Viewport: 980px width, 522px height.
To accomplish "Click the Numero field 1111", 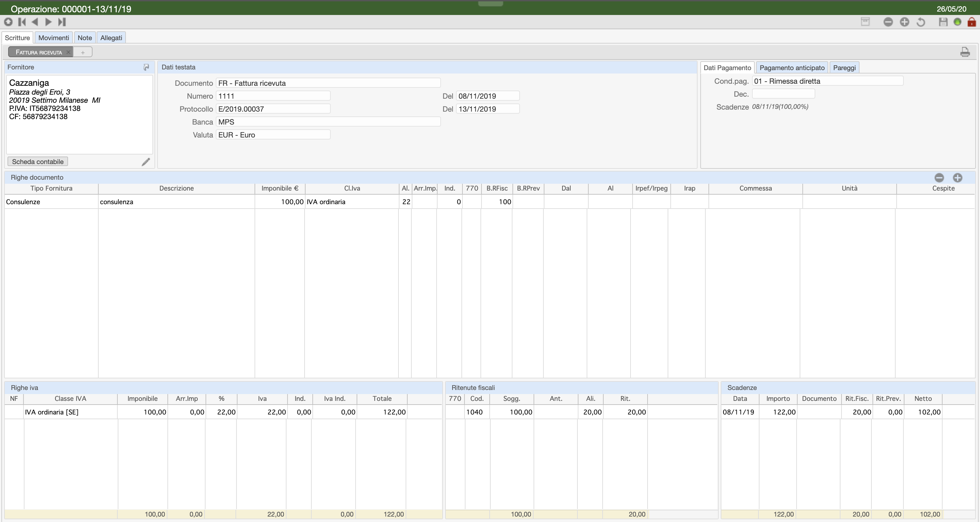I will (x=273, y=96).
